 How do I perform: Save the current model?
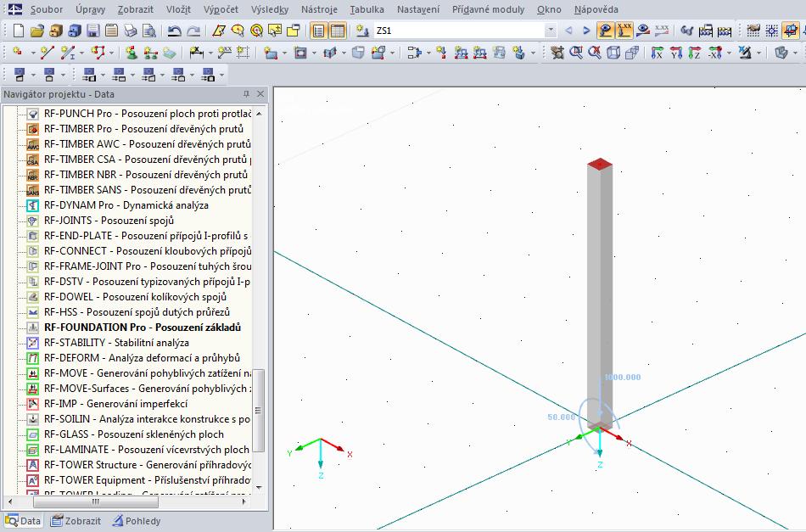(x=93, y=31)
